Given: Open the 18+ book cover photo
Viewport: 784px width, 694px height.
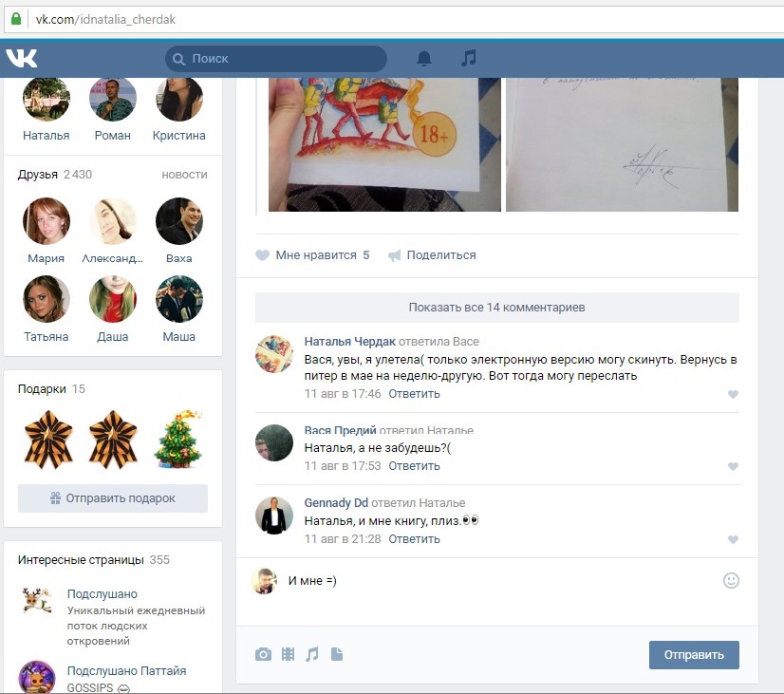Looking at the screenshot, I should point(384,144).
